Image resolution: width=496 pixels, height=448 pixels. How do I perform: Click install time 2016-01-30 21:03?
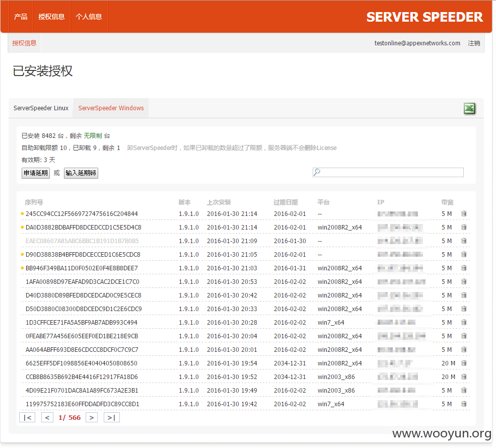tap(232, 268)
